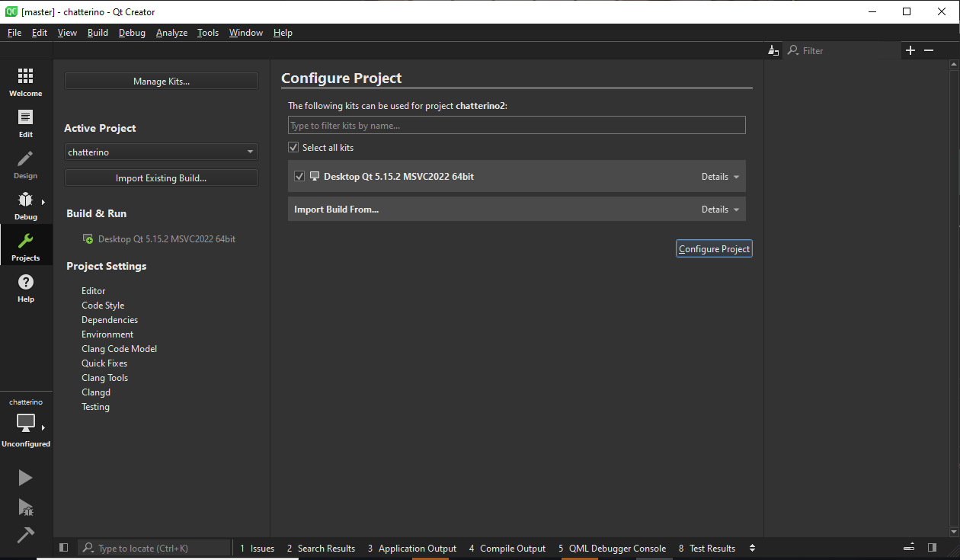Click the right panel vertical scrollbar
Screen dimensions: 960x560
[x=955, y=298]
